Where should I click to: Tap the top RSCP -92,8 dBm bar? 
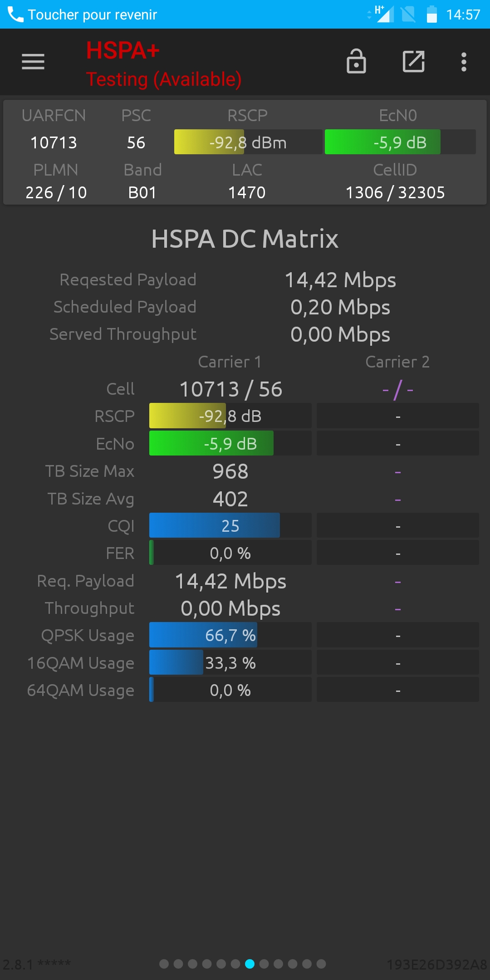[x=248, y=142]
